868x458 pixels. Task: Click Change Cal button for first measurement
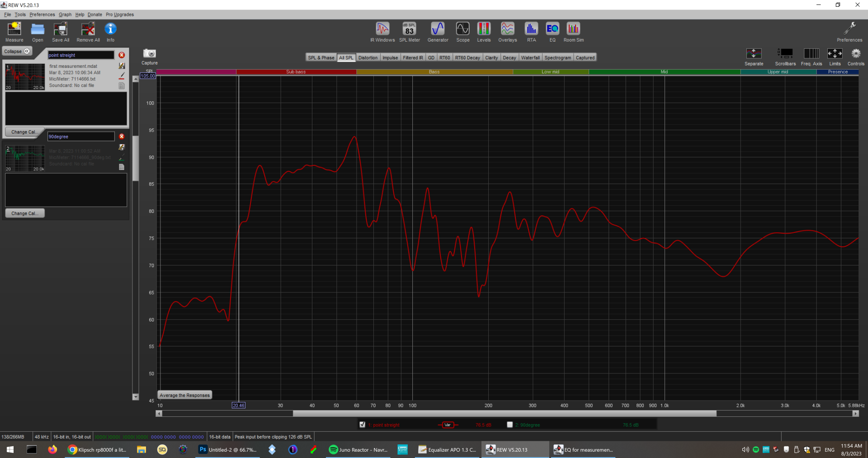click(x=25, y=132)
